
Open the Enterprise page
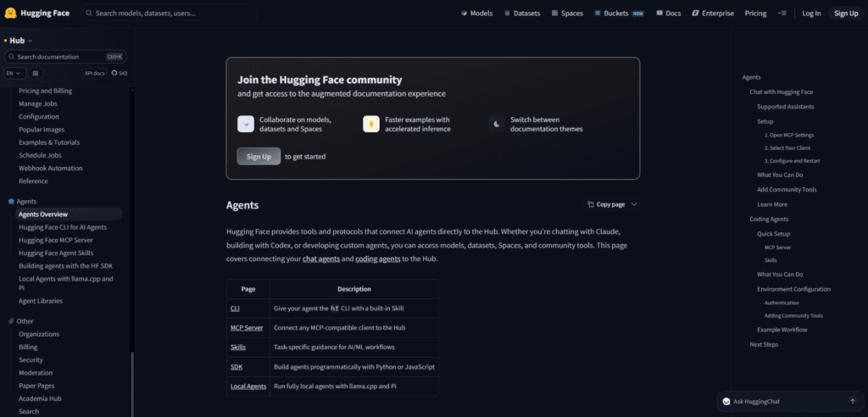(x=713, y=14)
